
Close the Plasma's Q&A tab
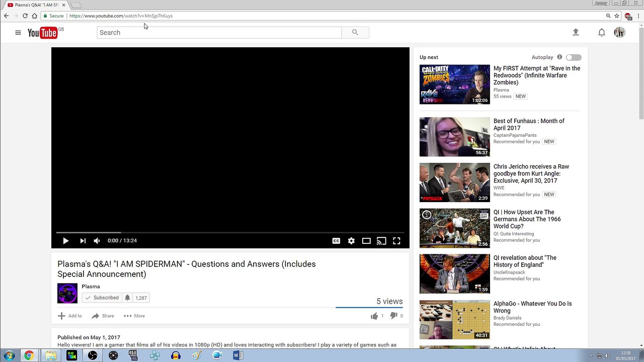pyautogui.click(x=63, y=5)
